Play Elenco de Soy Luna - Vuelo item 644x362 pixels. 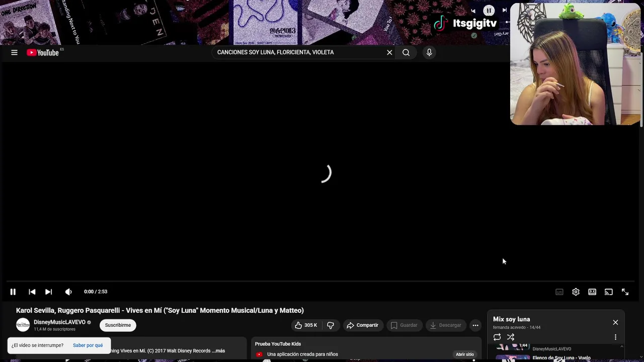coord(558,358)
